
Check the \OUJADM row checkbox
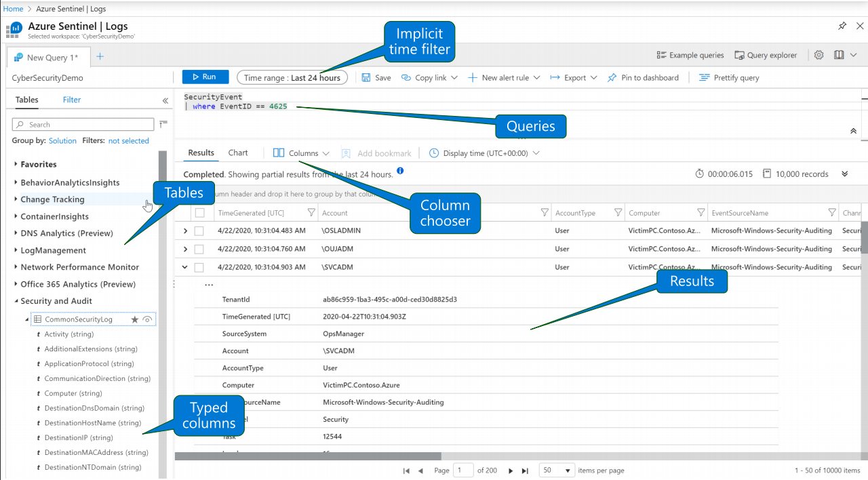199,249
